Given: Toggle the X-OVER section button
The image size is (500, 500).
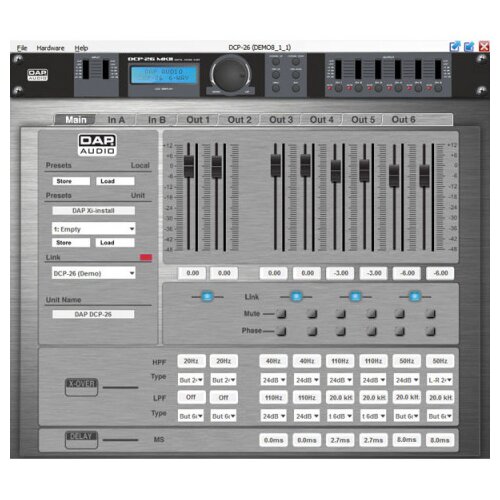Looking at the screenshot, I should [81, 387].
